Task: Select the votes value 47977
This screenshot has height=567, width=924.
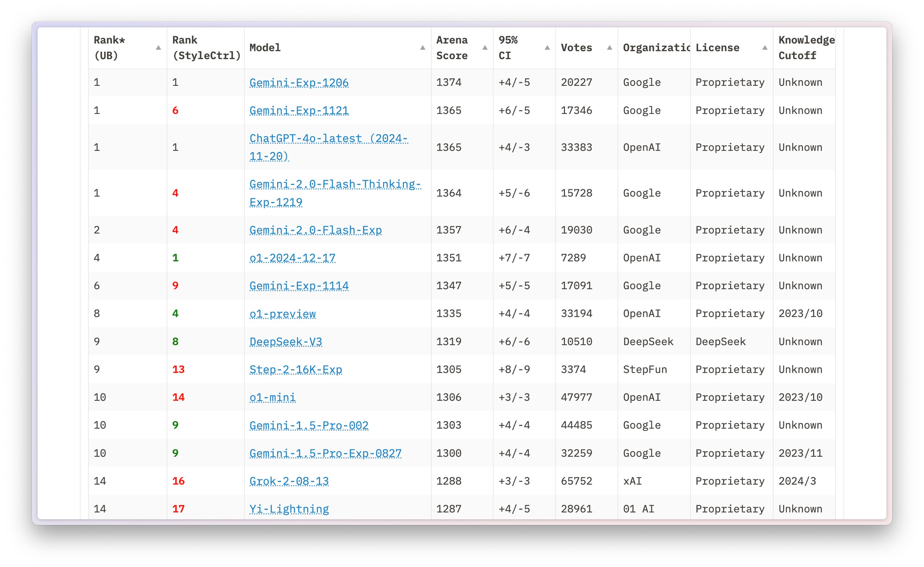Action: click(x=576, y=397)
